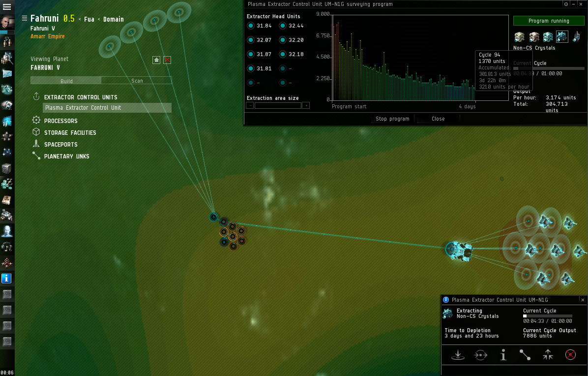Screen dimensions: 588x376
Task: Open the stats 'i' icon in extractor popup
Action: pyautogui.click(x=503, y=355)
